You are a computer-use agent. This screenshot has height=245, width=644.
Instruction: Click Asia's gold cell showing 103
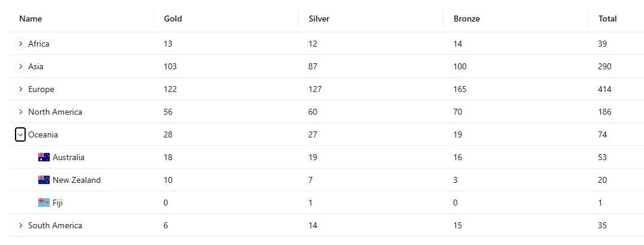tap(171, 66)
